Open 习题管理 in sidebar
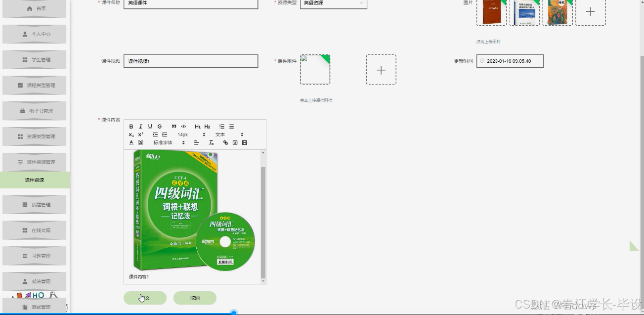The height and width of the screenshot is (315, 644). coord(35,256)
